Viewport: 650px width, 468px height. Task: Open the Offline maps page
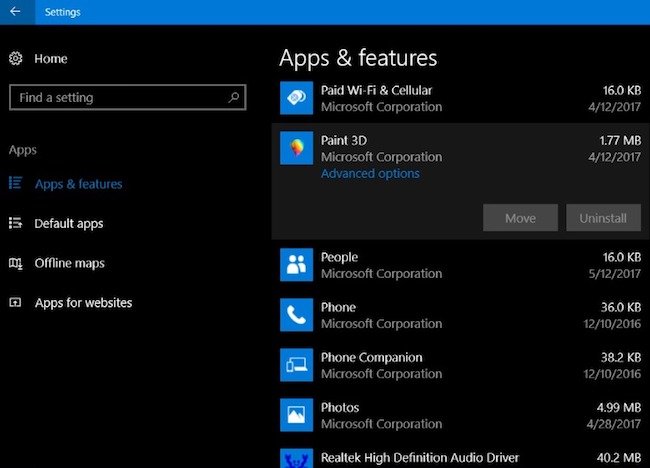tap(69, 263)
